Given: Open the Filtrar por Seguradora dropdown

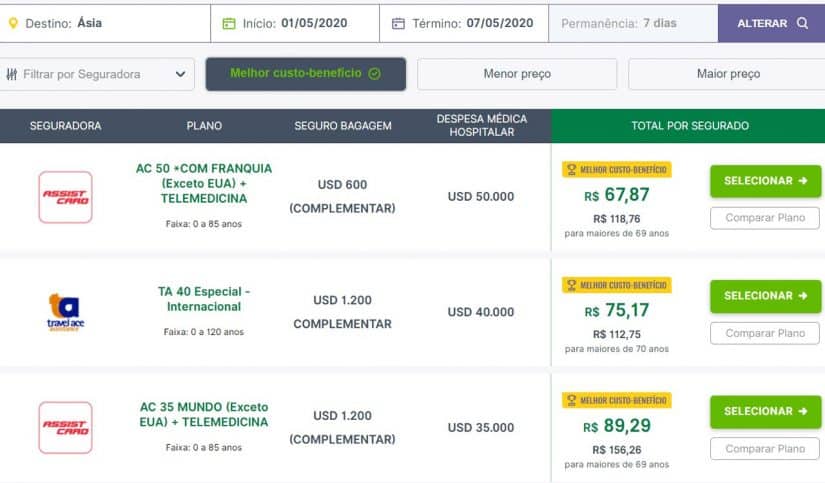Looking at the screenshot, I should (x=97, y=74).
